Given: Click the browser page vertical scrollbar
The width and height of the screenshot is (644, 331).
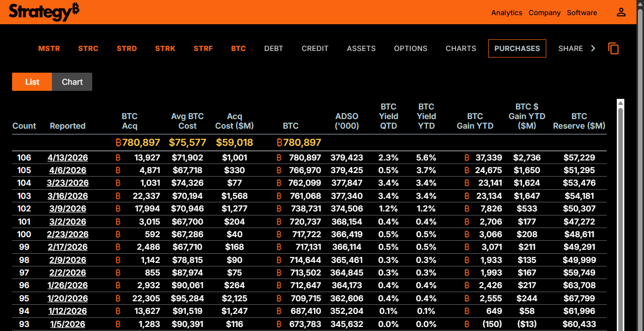Looking at the screenshot, I should click(x=640, y=165).
